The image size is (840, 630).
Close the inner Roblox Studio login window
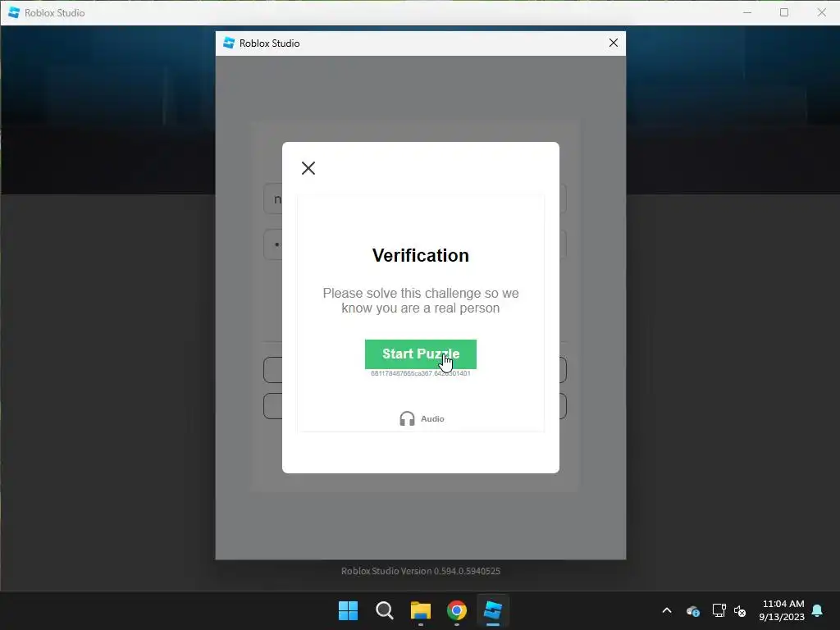[x=614, y=43]
